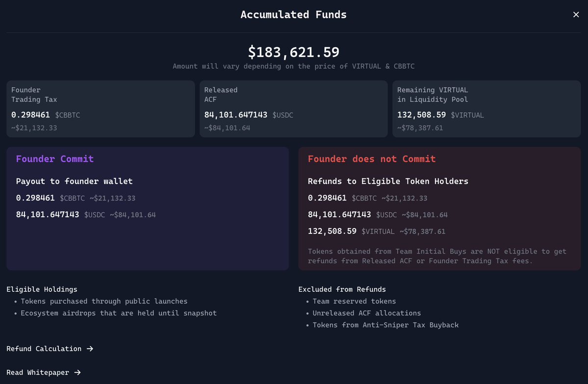Select the Remaining VIRTUAL in Liquidity Pool label
588x384 pixels.
pos(433,95)
